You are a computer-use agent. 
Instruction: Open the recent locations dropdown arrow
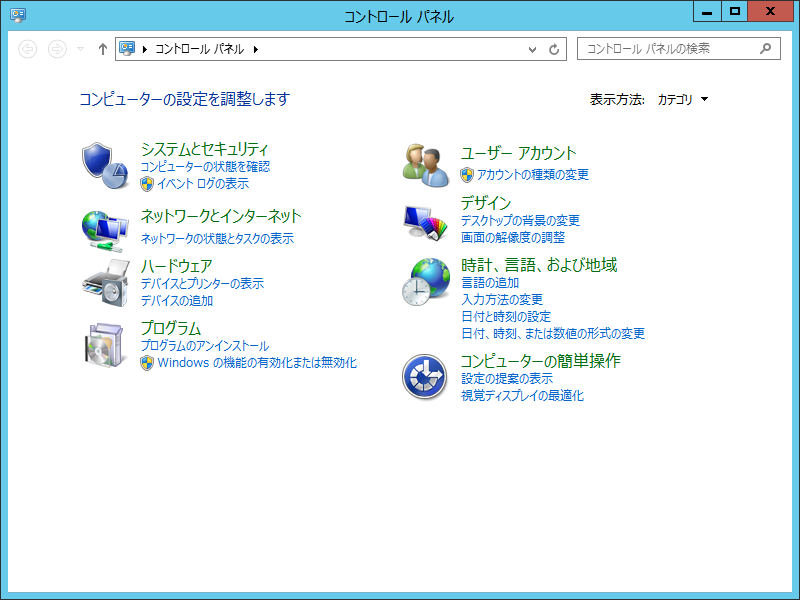coord(81,49)
